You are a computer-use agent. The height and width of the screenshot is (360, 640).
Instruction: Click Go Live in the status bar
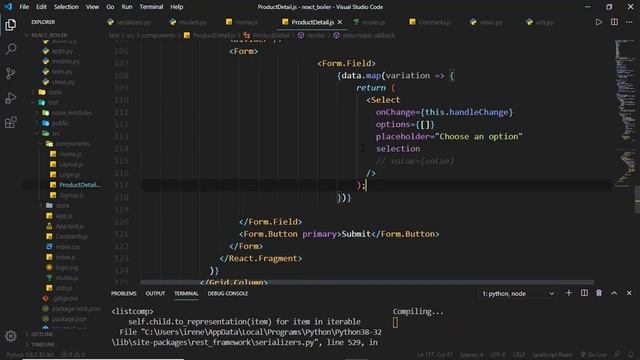pyautogui.click(x=593, y=355)
